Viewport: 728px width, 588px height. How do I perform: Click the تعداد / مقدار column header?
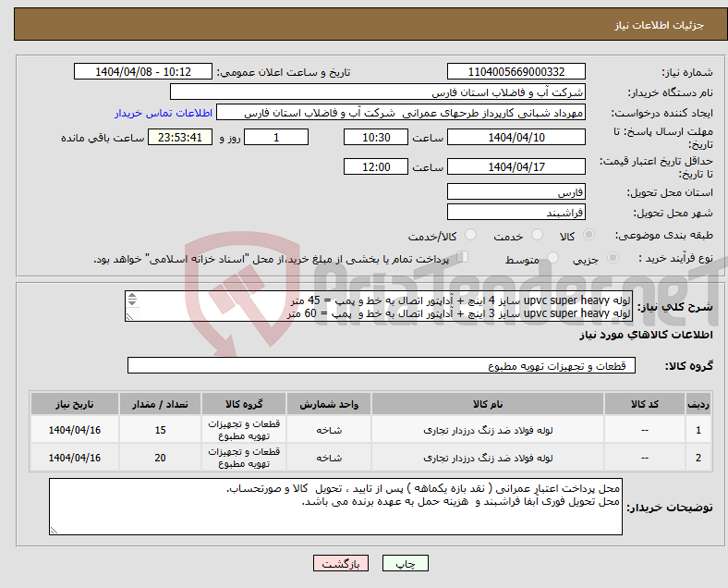[160, 404]
